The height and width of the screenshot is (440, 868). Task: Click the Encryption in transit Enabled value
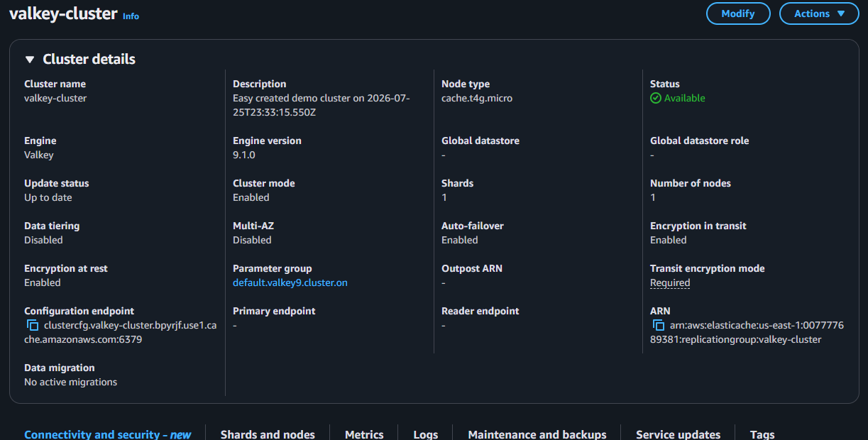tap(669, 240)
